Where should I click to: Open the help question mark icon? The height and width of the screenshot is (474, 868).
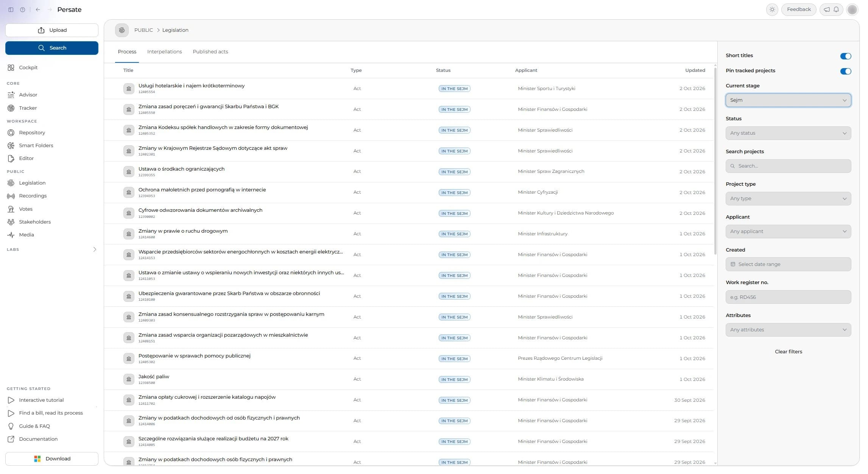click(23, 10)
